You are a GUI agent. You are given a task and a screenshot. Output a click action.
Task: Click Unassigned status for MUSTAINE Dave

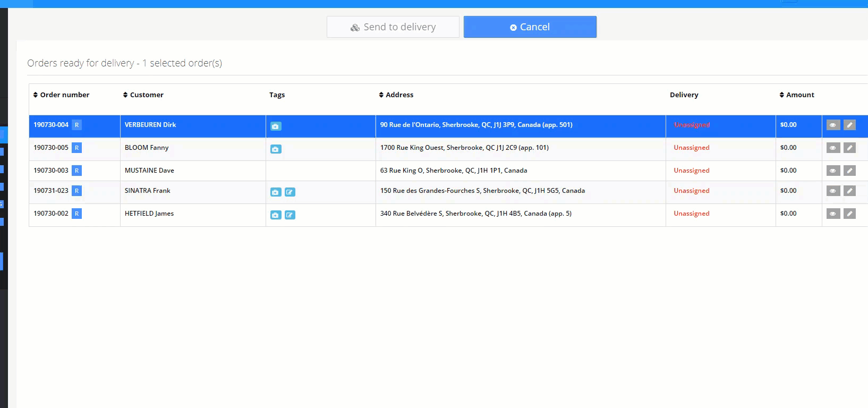pos(692,171)
